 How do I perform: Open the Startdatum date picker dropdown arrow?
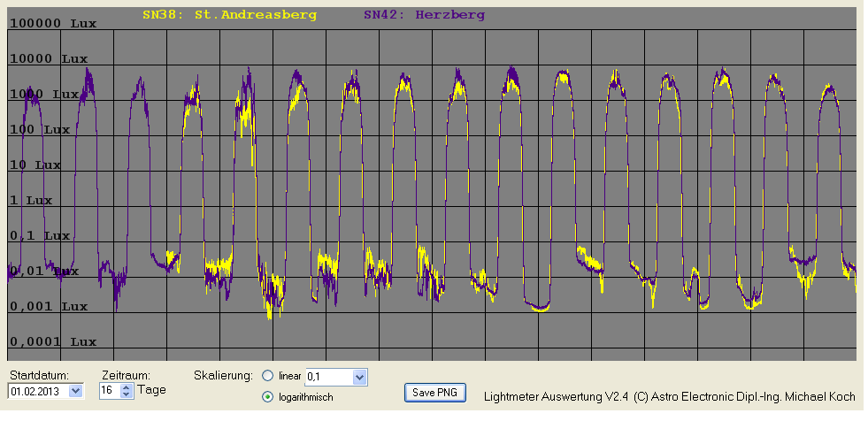tap(74, 390)
